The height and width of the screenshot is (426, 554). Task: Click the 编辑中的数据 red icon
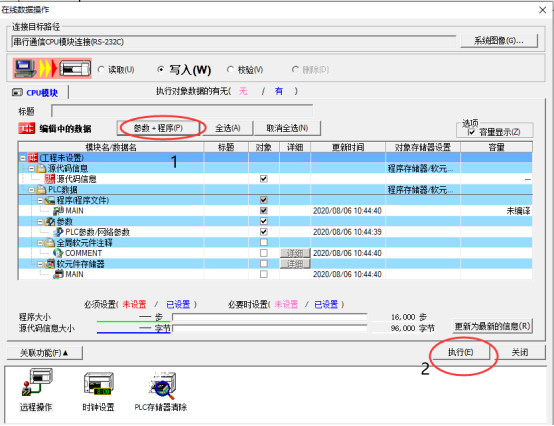26,128
